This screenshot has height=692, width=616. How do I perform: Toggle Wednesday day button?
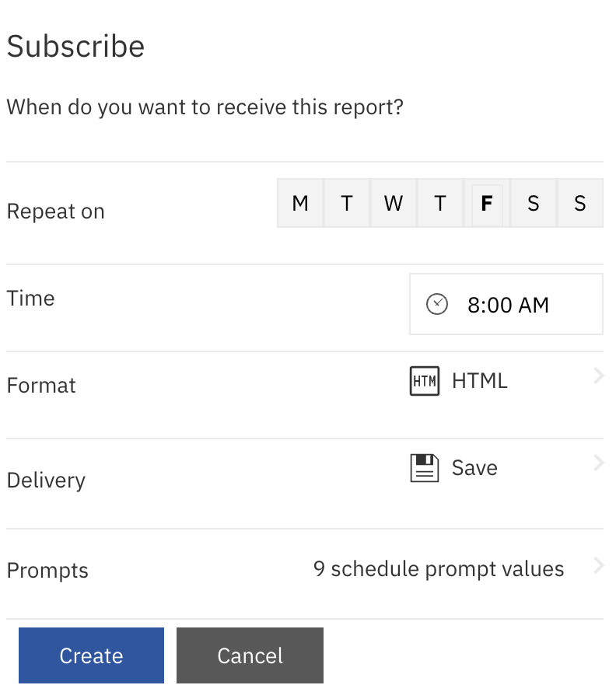[x=394, y=204]
